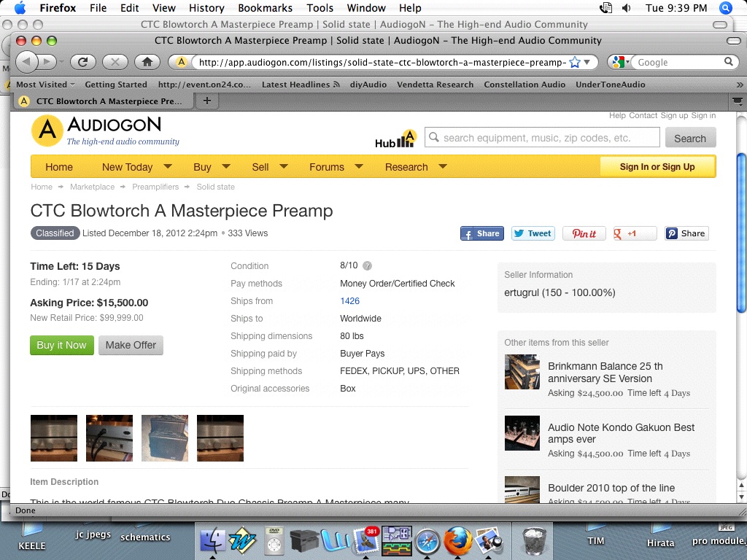
Task: Open the Mail eagle icon with 381 badge
Action: [366, 540]
